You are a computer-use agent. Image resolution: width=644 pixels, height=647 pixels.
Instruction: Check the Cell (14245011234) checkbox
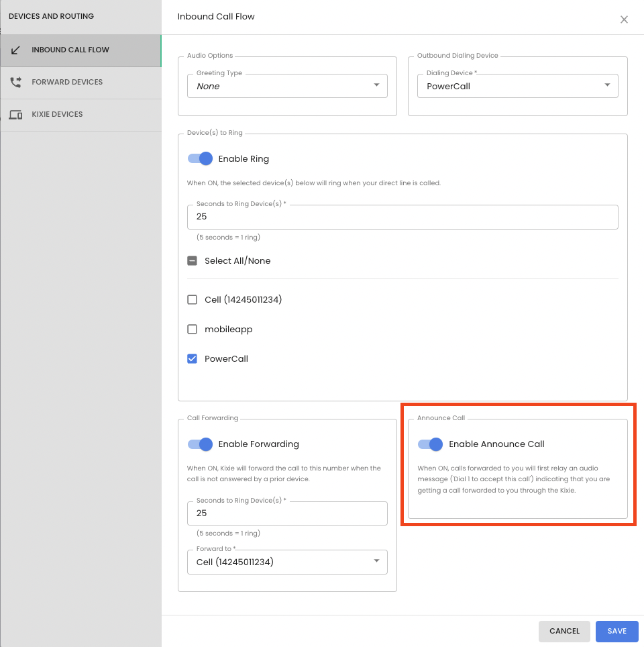coord(193,299)
